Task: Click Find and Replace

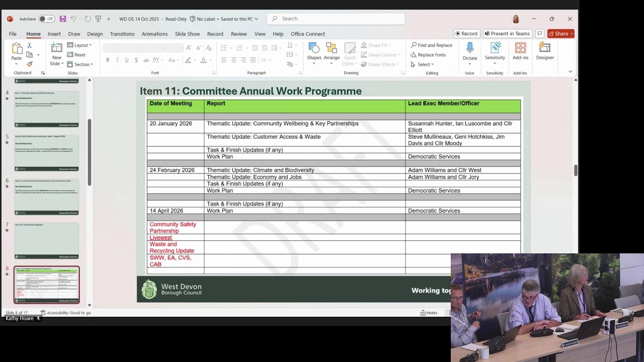Action: pyautogui.click(x=431, y=45)
